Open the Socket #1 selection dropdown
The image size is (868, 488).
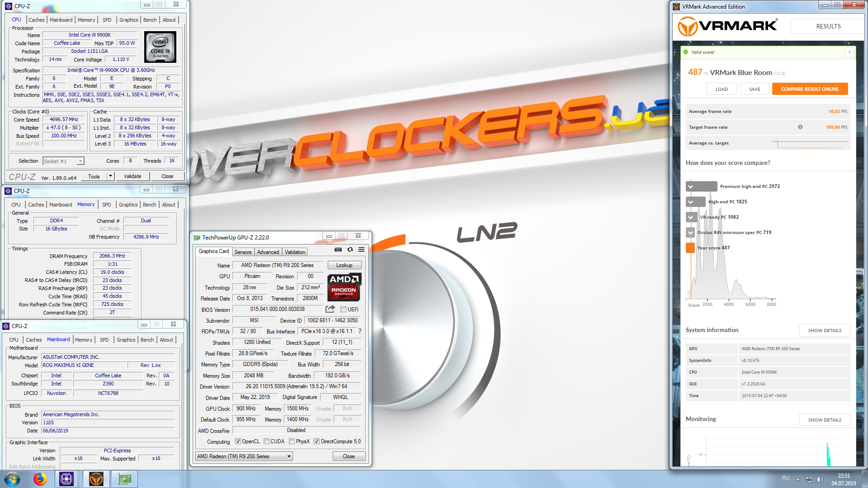[63, 161]
